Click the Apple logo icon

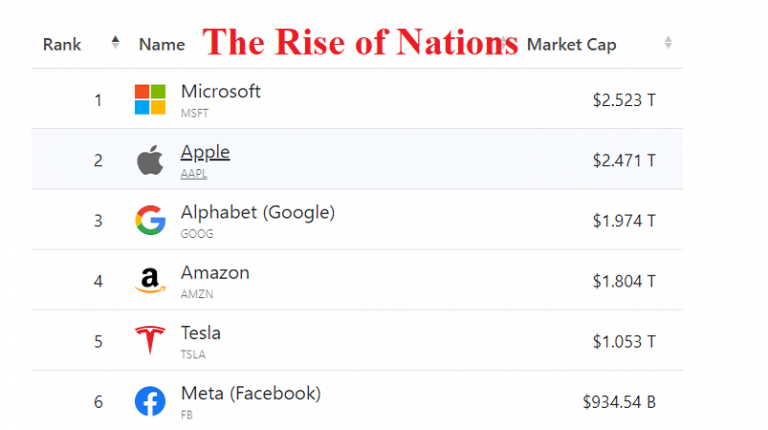(x=150, y=160)
